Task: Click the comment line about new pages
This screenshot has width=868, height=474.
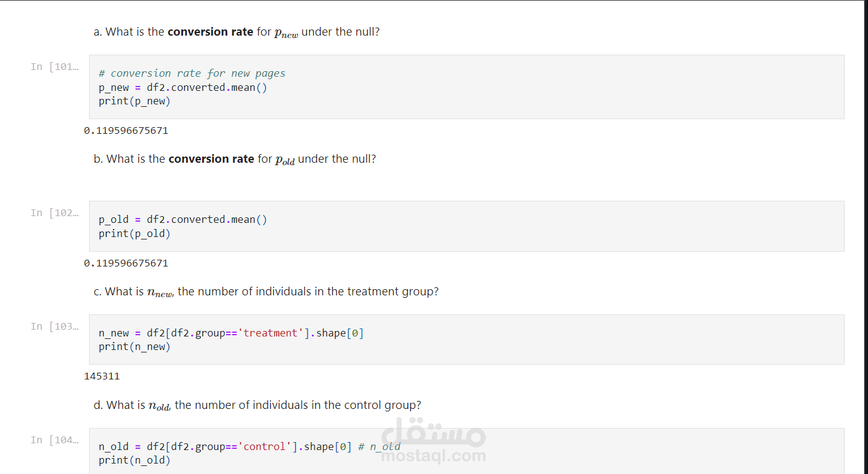Action: [x=192, y=73]
